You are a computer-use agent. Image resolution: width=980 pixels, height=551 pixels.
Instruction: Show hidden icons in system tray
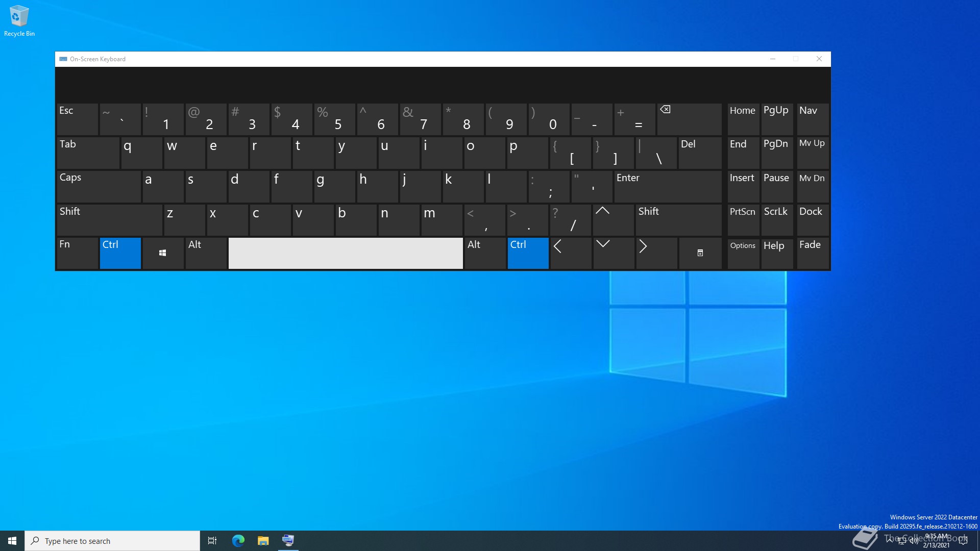tap(890, 540)
